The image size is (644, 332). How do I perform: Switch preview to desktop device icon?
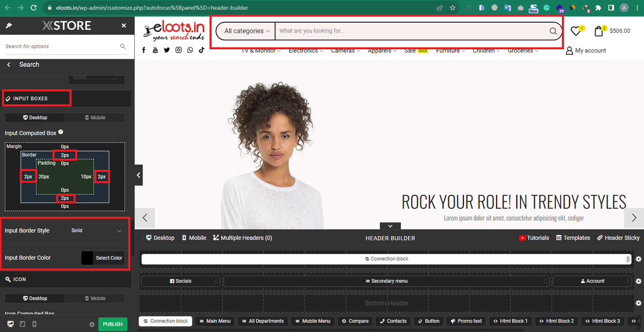(11, 324)
